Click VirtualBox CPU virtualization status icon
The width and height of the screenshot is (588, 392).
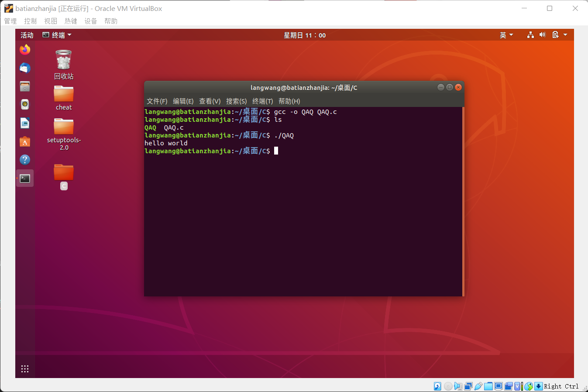point(518,386)
